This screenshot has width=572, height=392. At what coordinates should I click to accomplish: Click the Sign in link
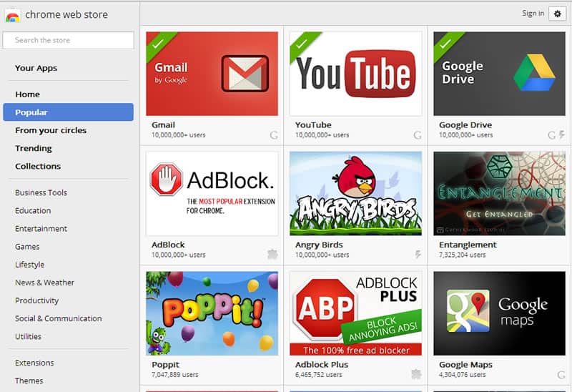533,14
